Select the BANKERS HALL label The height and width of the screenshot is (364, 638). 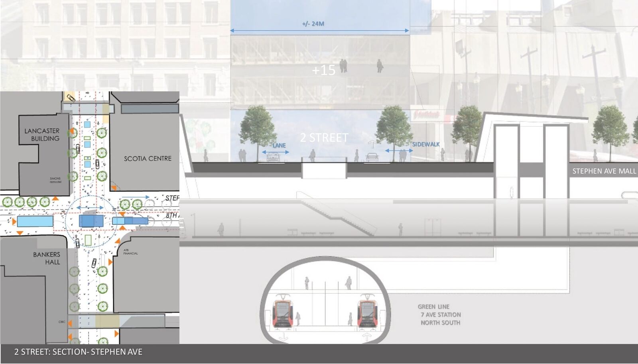click(x=47, y=258)
